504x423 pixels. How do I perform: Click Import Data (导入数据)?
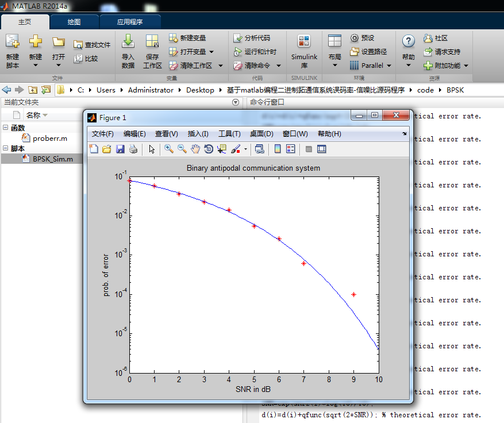128,51
